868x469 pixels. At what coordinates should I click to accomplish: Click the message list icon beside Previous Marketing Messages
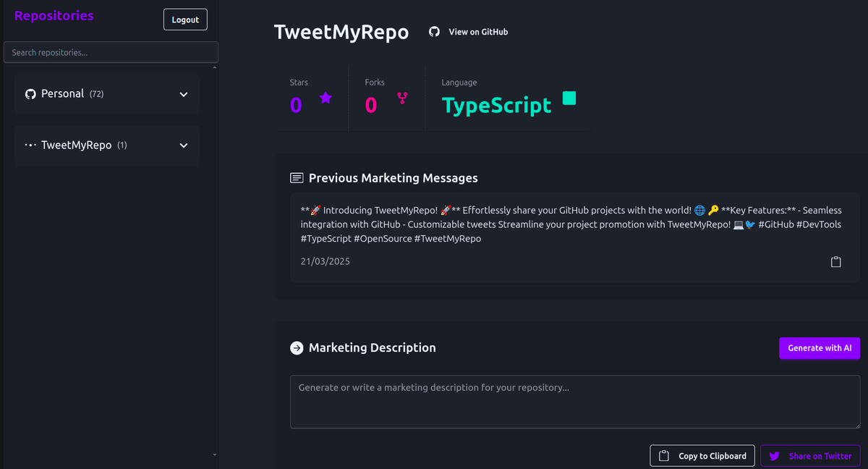pos(297,178)
